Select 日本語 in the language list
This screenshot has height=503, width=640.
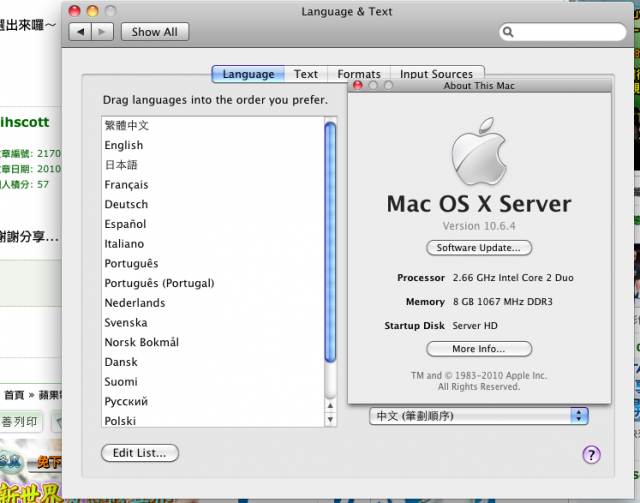pyautogui.click(x=213, y=165)
